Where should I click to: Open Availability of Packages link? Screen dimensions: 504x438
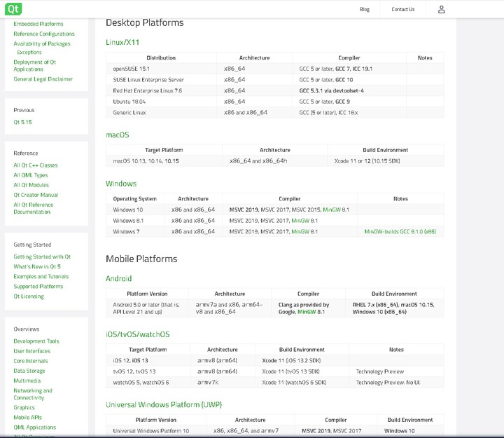pos(42,43)
